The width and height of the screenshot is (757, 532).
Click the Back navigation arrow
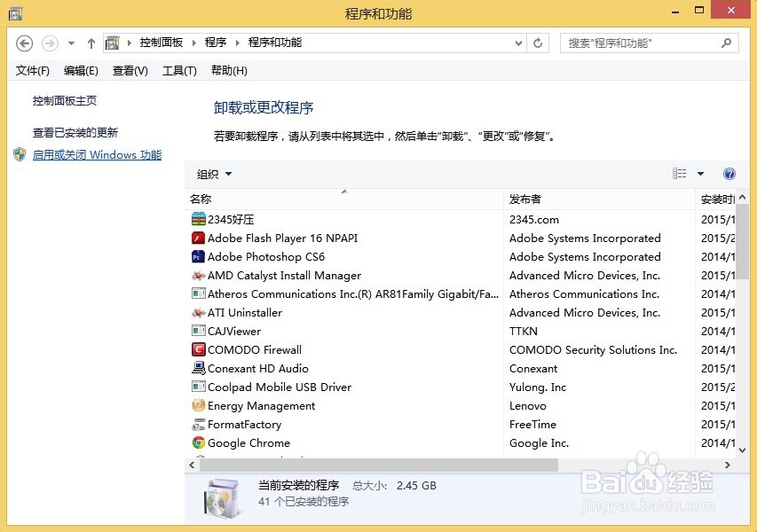click(25, 43)
